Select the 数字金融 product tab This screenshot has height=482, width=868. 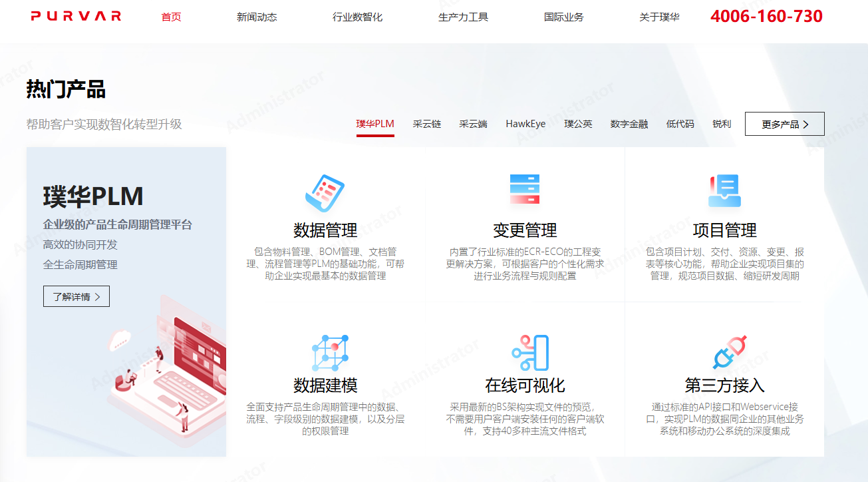(x=629, y=124)
